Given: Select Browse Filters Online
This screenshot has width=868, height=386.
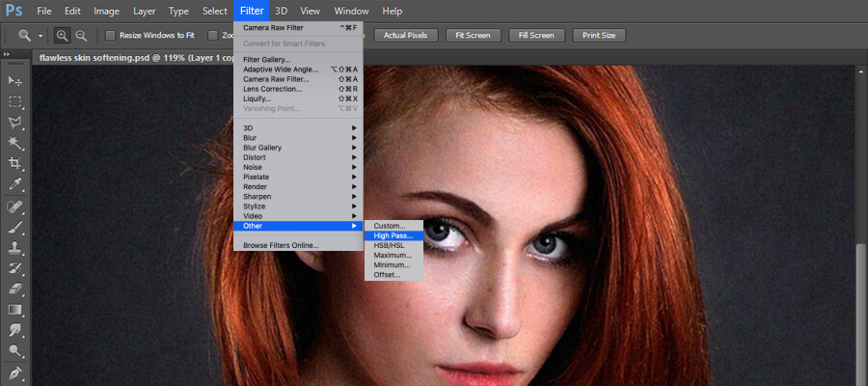Looking at the screenshot, I should [298, 245].
